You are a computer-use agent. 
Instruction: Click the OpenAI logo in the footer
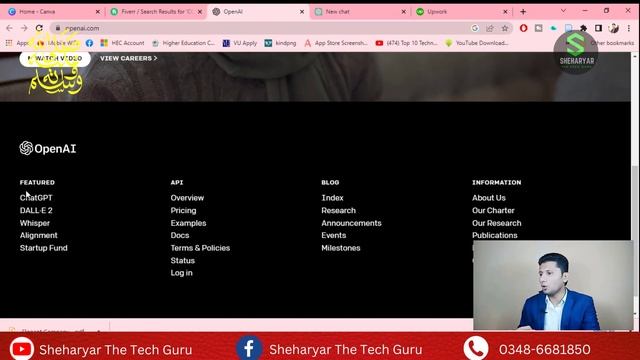pyautogui.click(x=48, y=149)
